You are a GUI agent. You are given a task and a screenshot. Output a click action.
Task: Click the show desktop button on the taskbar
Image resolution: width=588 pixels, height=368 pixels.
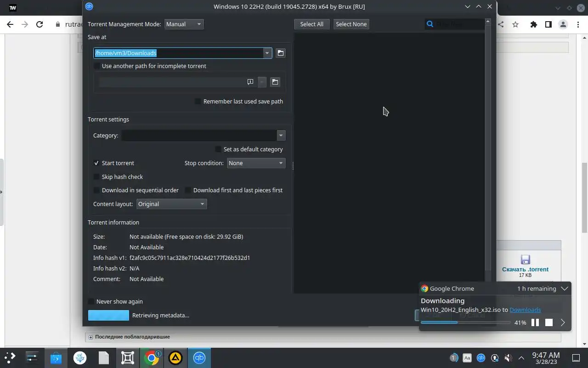pos(576,358)
